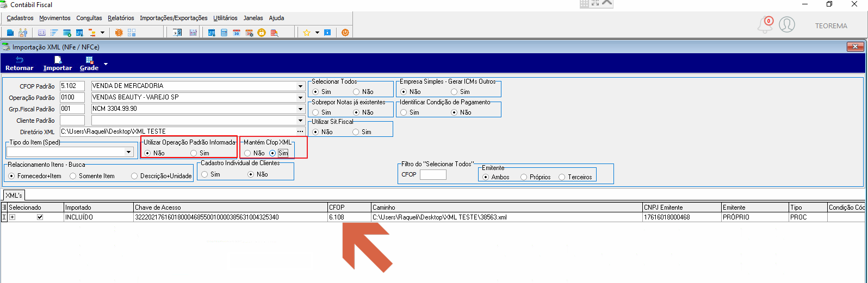Click the CNPJ Emitente column header

point(682,207)
